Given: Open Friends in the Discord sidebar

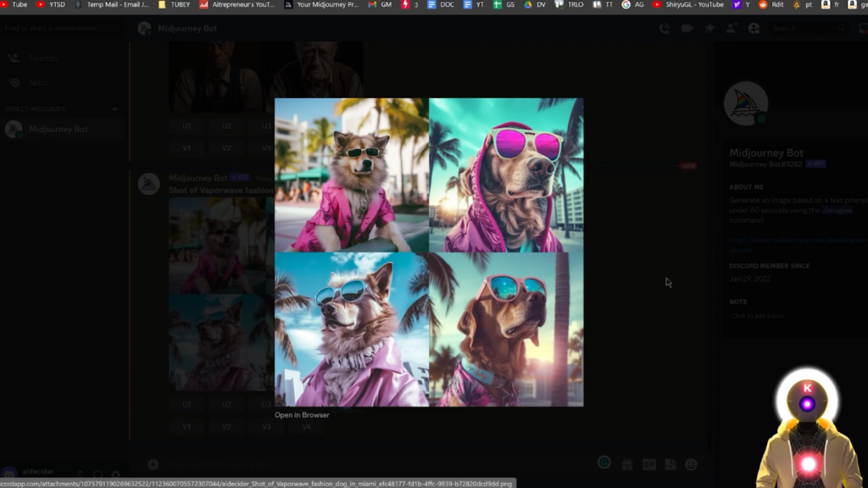Looking at the screenshot, I should pos(63,58).
